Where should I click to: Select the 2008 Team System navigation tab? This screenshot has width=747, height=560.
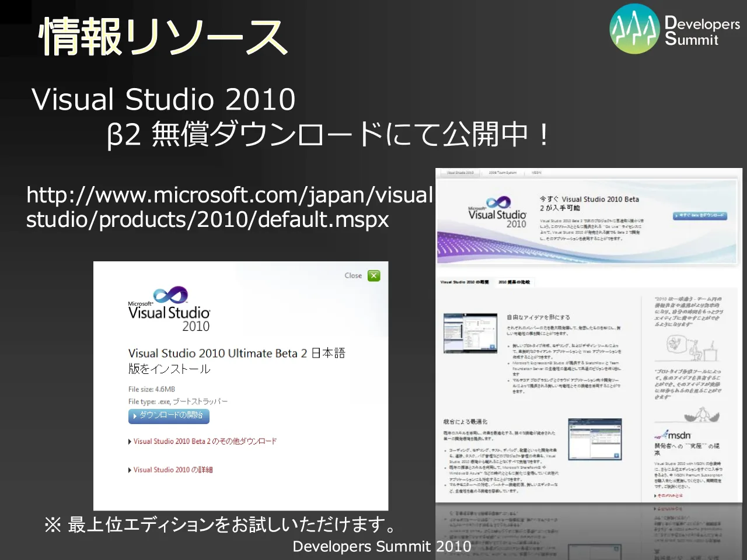(502, 173)
